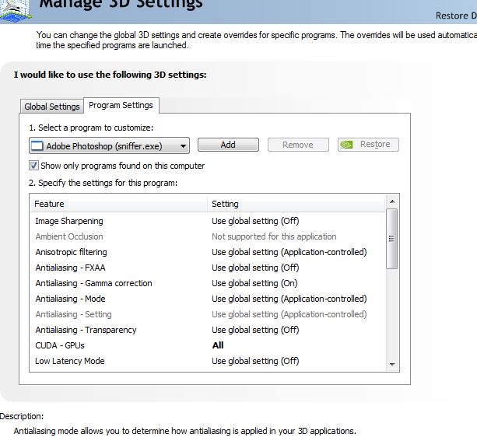Open the Low Latency Mode setting value
The width and height of the screenshot is (477, 448).
(255, 361)
